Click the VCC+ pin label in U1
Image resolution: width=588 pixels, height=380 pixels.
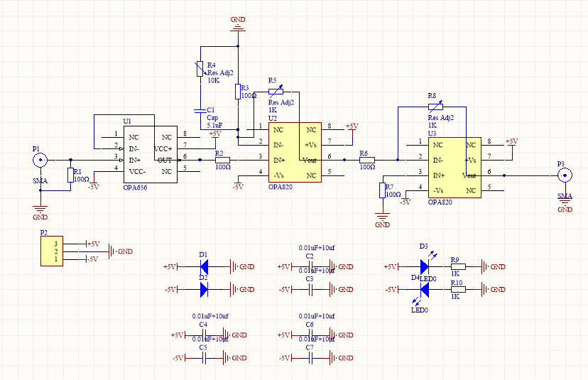(x=163, y=149)
